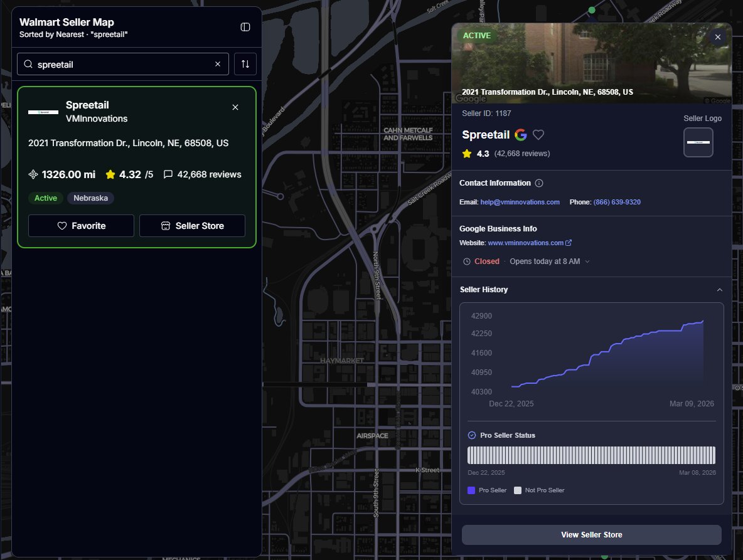This screenshot has height=560, width=743.
Task: Open Contact Information info icon
Action: (539, 183)
